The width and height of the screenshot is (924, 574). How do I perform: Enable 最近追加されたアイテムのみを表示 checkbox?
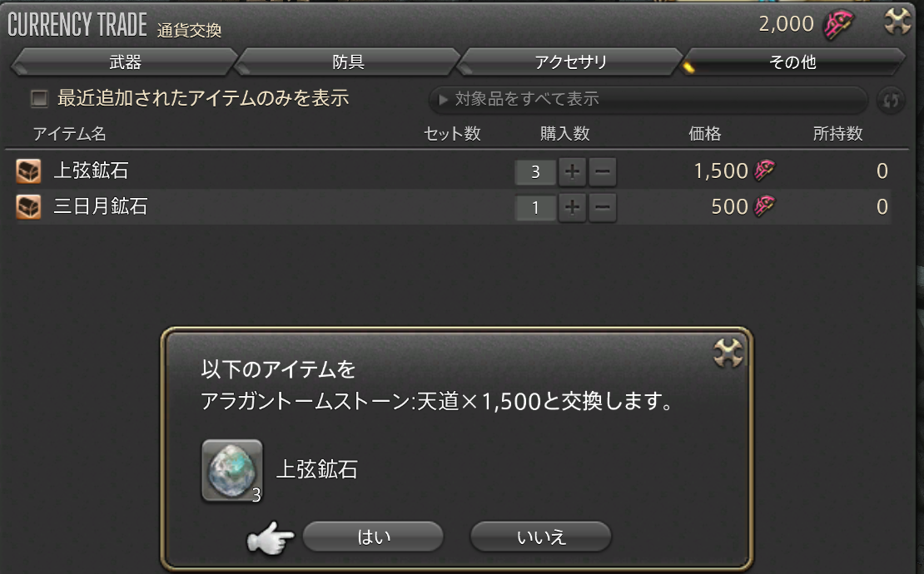click(39, 98)
